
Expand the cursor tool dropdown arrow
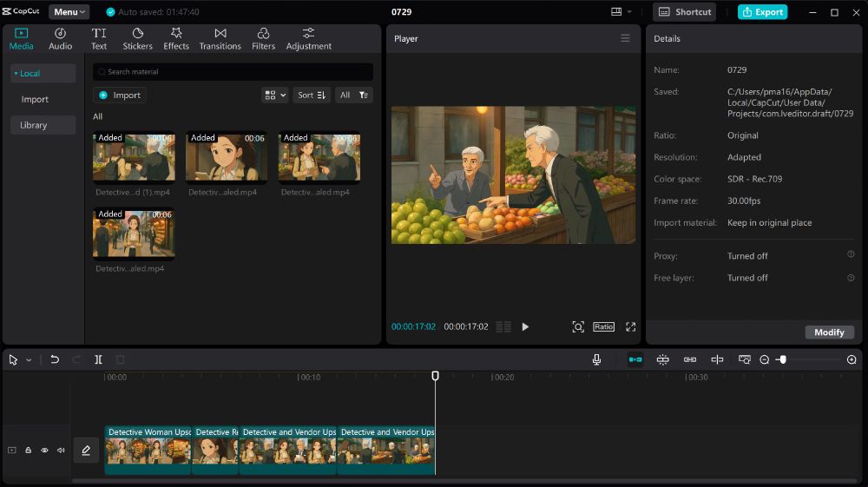point(29,359)
